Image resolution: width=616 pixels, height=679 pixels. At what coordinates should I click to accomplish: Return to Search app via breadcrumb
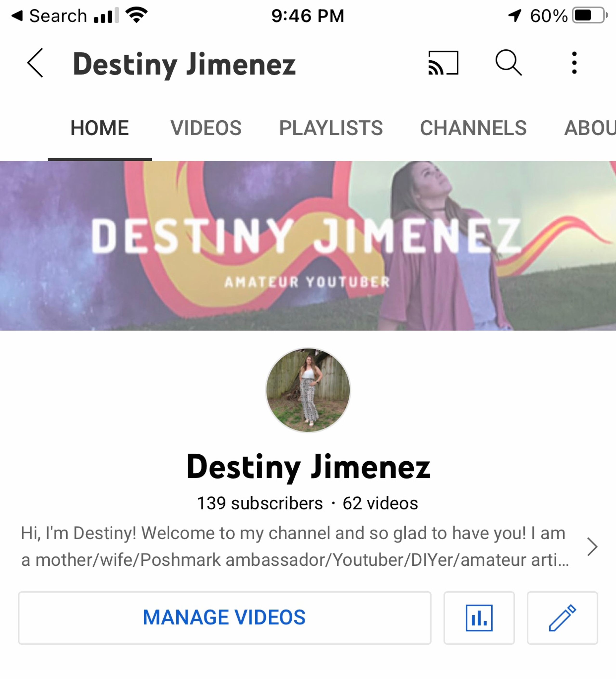[x=49, y=16]
